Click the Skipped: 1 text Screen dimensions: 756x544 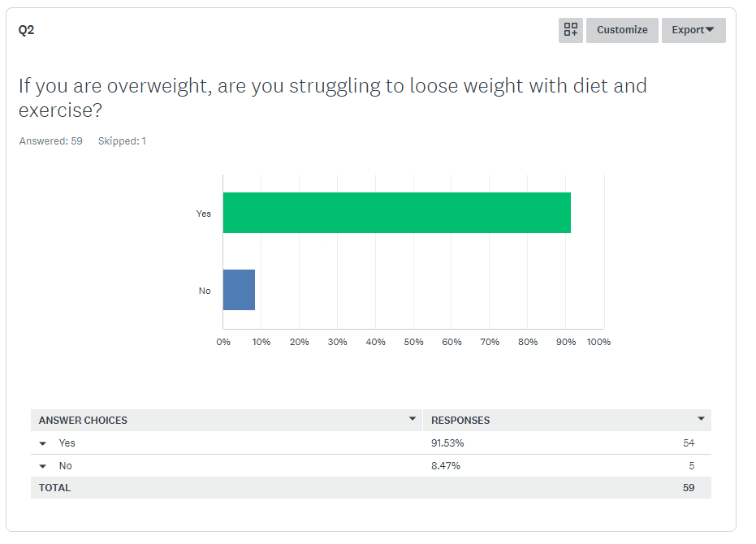(122, 141)
